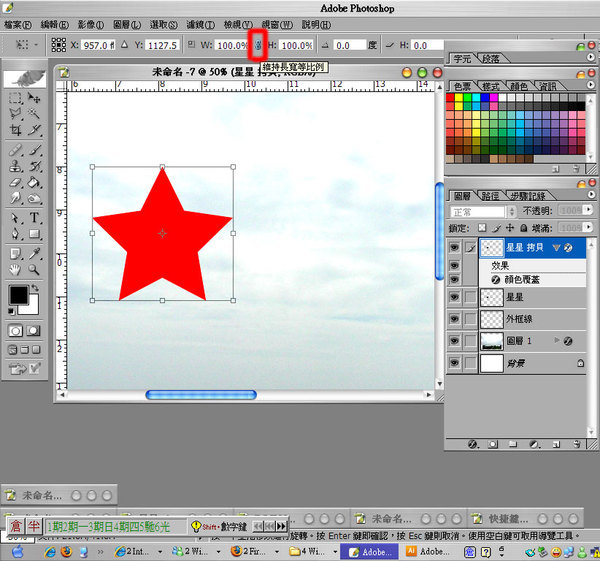Select the Move tool

click(35, 99)
